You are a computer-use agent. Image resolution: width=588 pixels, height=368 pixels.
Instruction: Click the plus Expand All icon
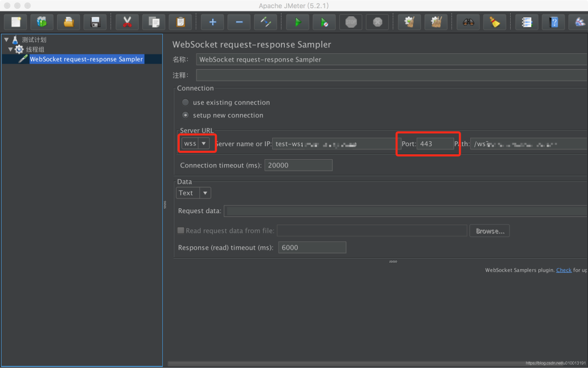point(213,22)
